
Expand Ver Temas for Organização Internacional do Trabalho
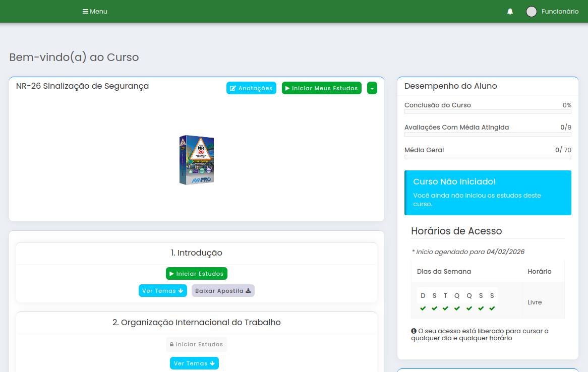click(194, 363)
